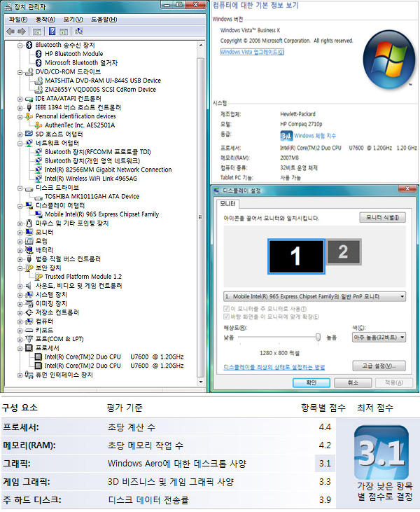Select Intel 82566MM Gigabit Network icon
The height and width of the screenshot is (512, 420).
(x=38, y=169)
